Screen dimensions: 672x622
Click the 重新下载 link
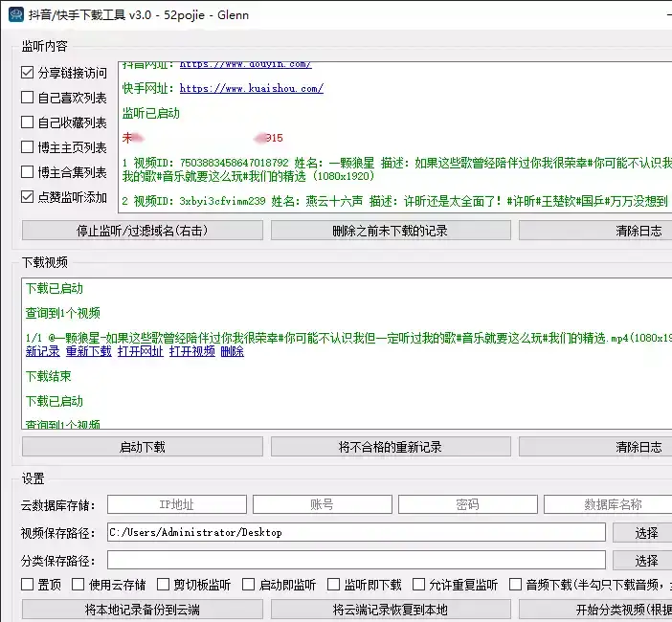click(88, 351)
